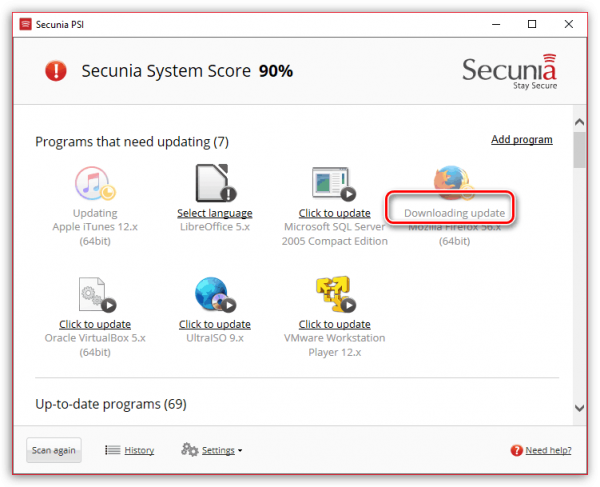Viewport: 600px width, 487px height.
Task: Click the Mozilla Firefox program icon
Action: (x=454, y=181)
